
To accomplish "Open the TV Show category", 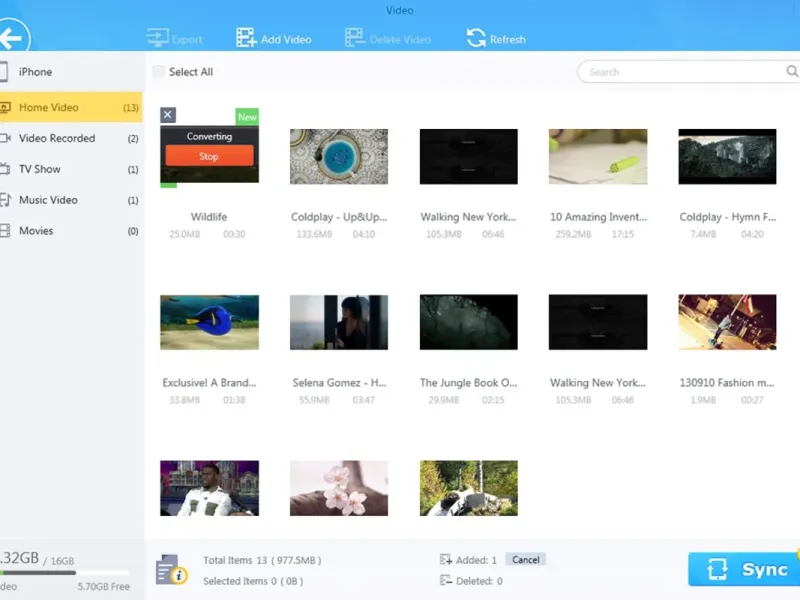I will pyautogui.click(x=71, y=169).
